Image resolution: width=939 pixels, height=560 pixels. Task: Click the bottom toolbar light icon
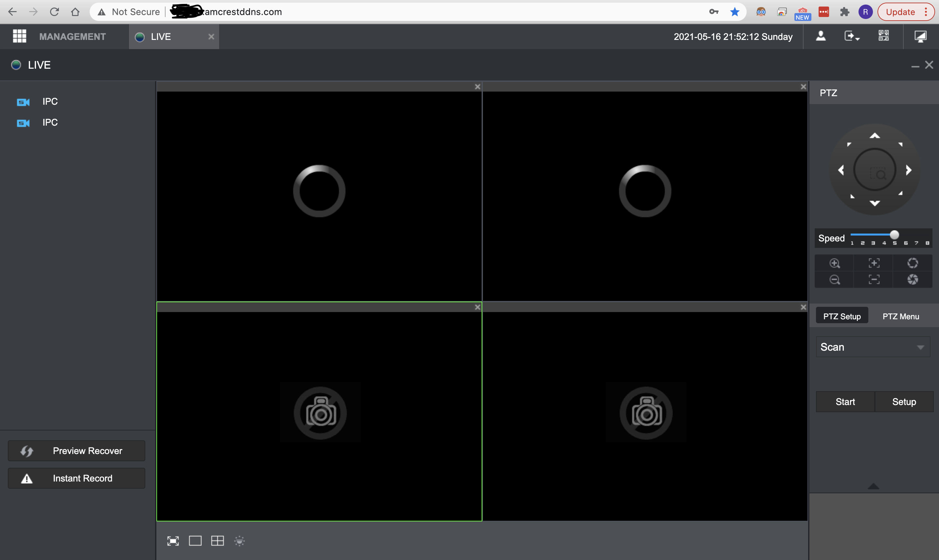(239, 541)
